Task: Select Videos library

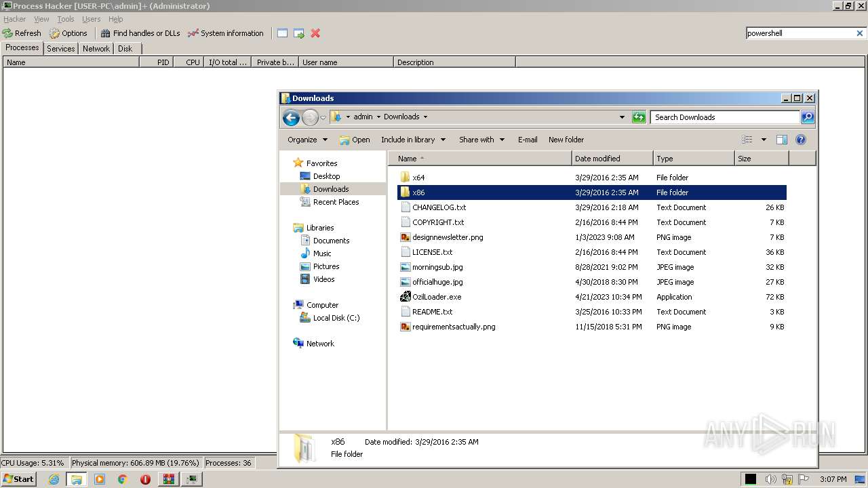Action: 323,279
